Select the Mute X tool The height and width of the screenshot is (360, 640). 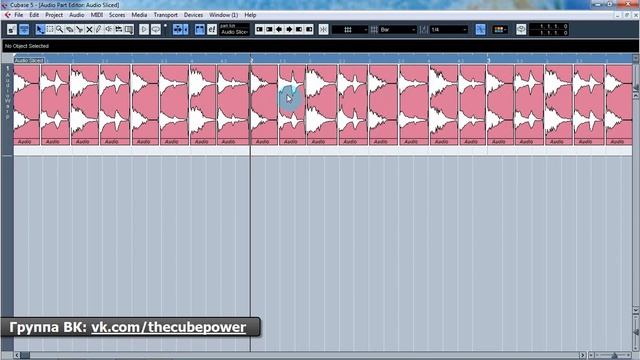(x=89, y=29)
